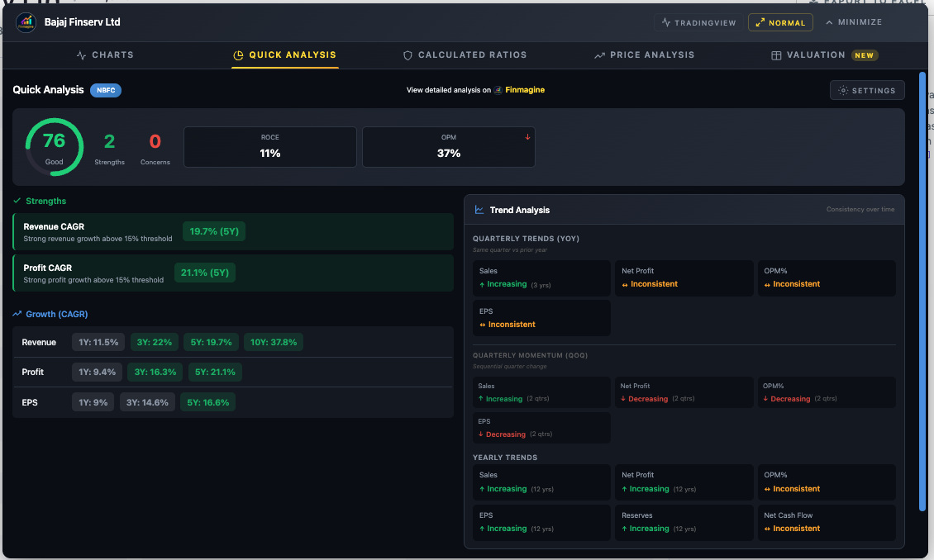
Task: Click the circular 76 score gauge
Action: click(x=54, y=147)
